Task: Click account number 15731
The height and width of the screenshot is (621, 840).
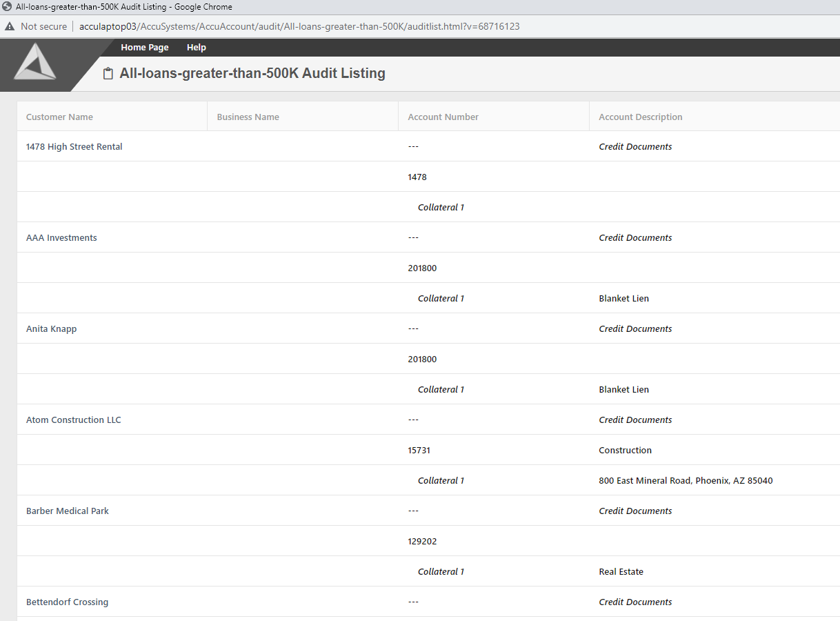Action: (x=419, y=451)
